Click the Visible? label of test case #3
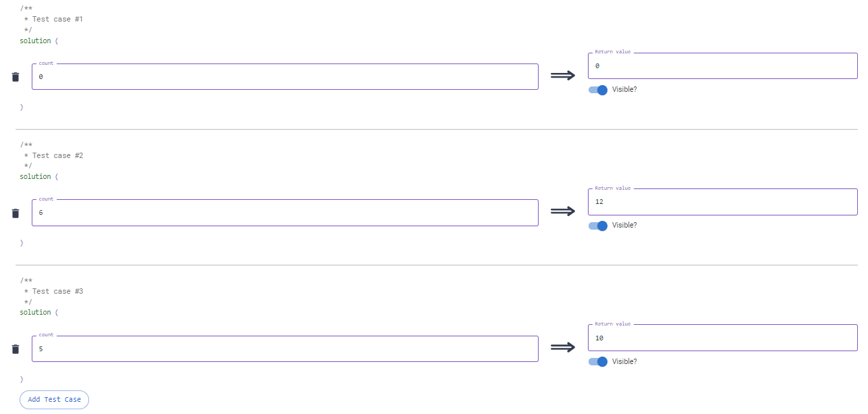Screen dimensions: 868x414 tap(624, 361)
